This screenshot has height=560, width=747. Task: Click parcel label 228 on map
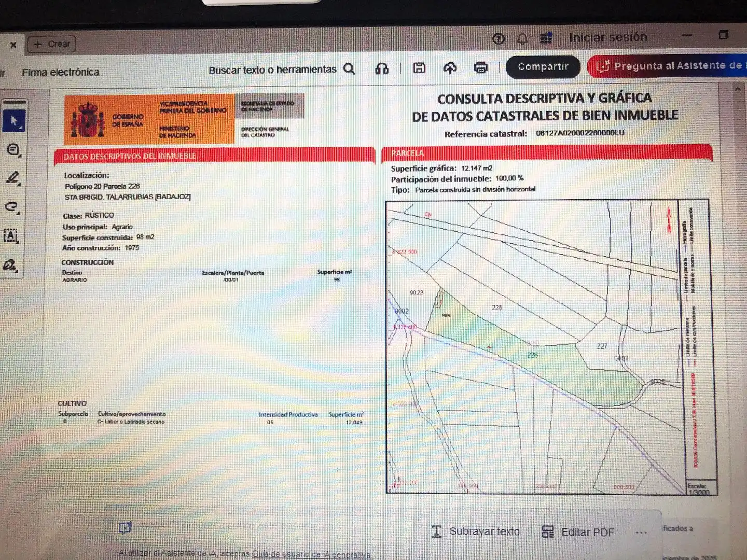497,307
